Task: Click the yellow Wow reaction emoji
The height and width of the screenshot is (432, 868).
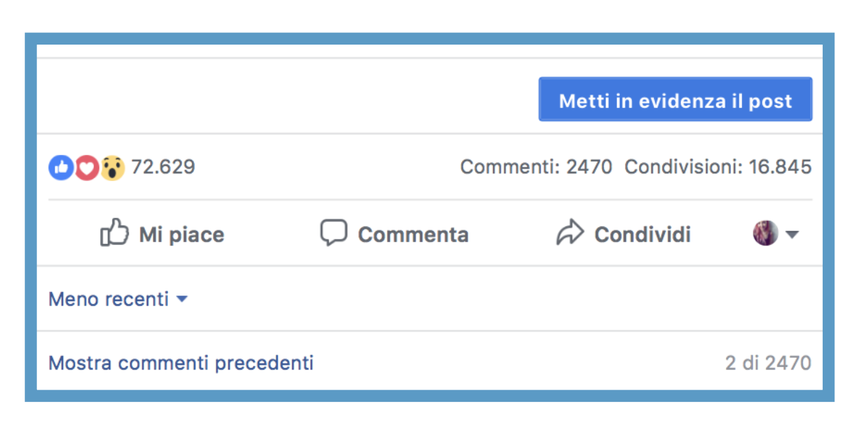Action: [112, 167]
